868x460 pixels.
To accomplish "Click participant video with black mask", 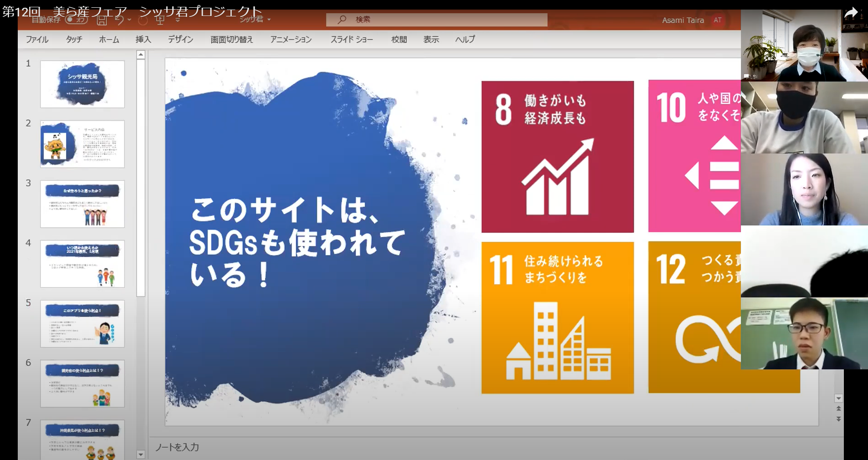I will (804, 118).
